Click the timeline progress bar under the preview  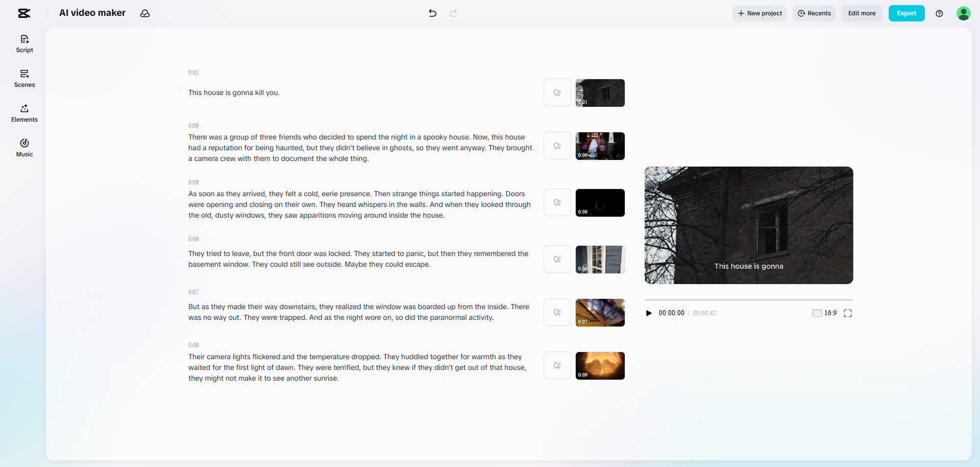coord(748,299)
